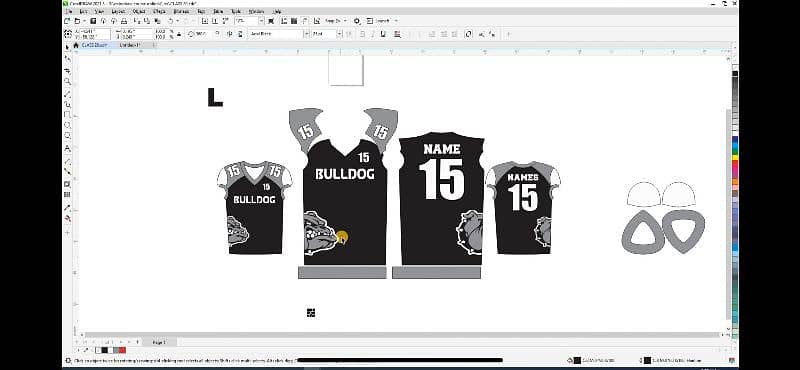Open the Help menu
The height and width of the screenshot is (370, 800).
(x=277, y=11)
